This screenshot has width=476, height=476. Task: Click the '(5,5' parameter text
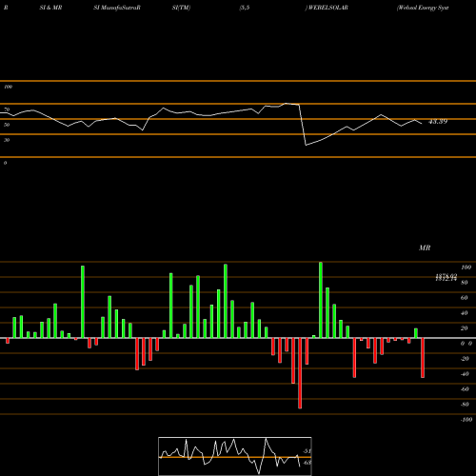point(245,8)
